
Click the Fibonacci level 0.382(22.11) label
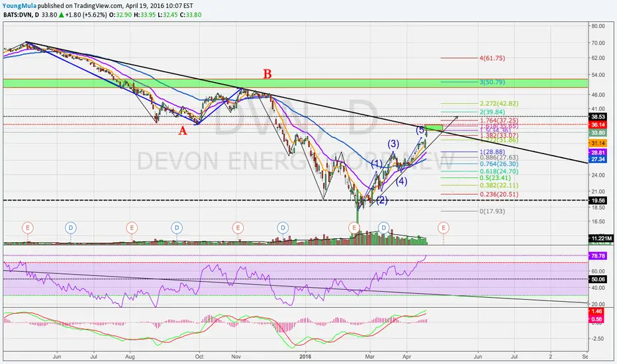point(499,185)
